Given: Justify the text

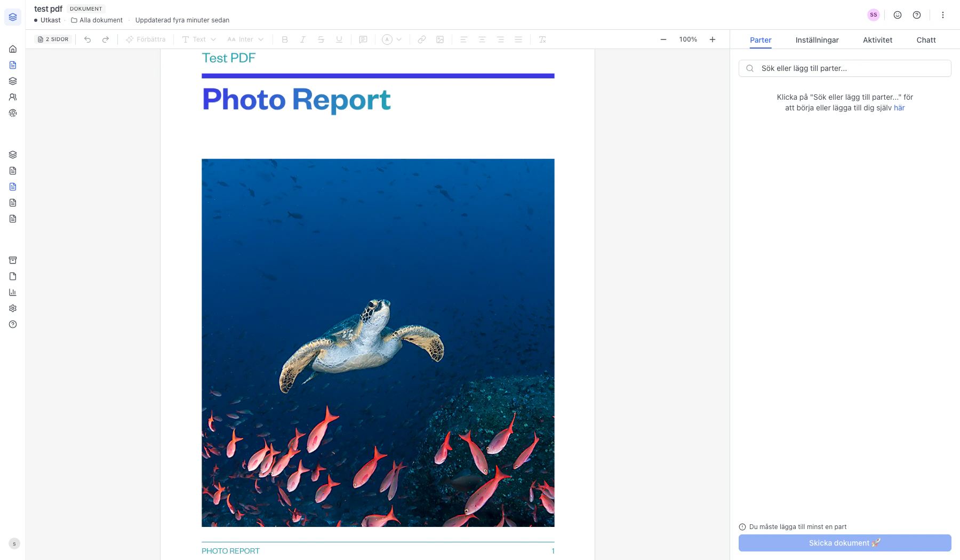Looking at the screenshot, I should (x=518, y=39).
